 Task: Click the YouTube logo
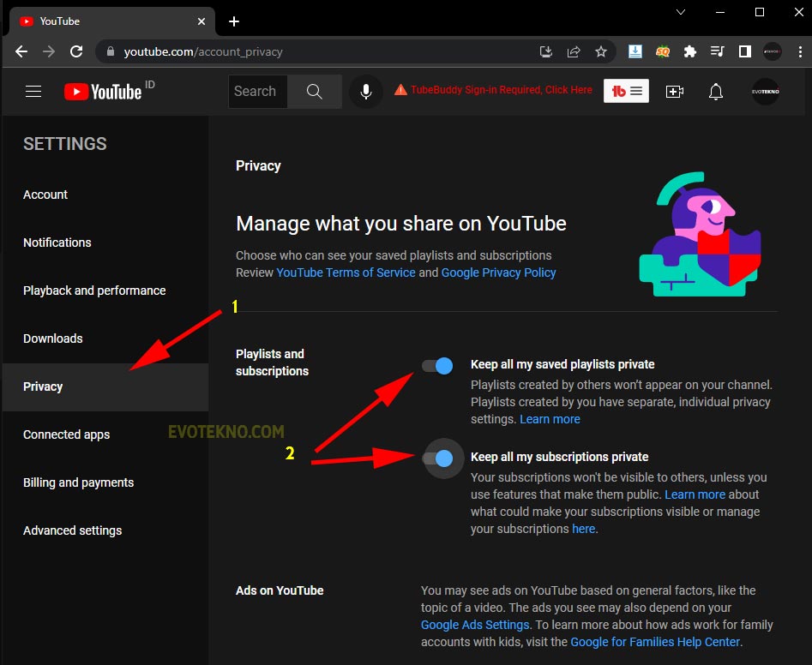103,92
